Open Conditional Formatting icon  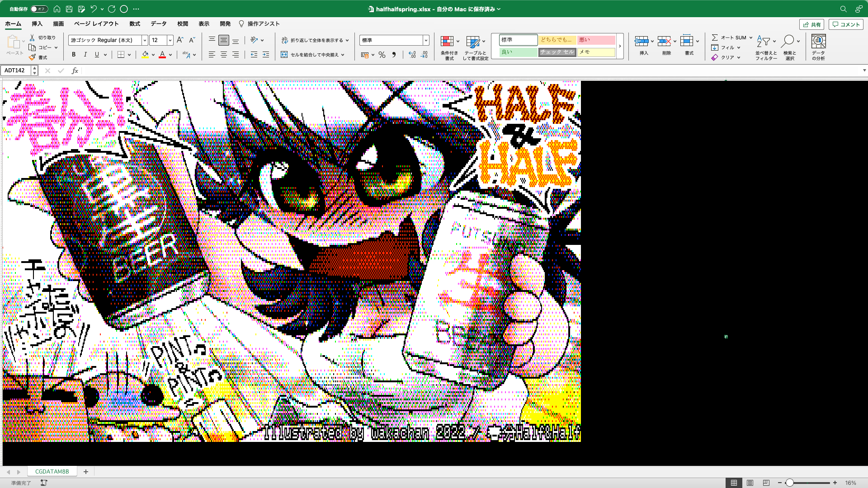[447, 42]
